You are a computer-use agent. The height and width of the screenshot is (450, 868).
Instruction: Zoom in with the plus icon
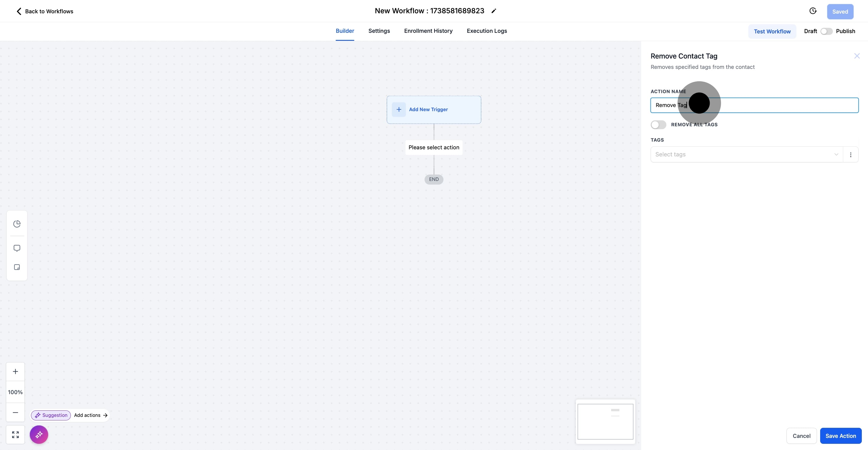tap(15, 371)
